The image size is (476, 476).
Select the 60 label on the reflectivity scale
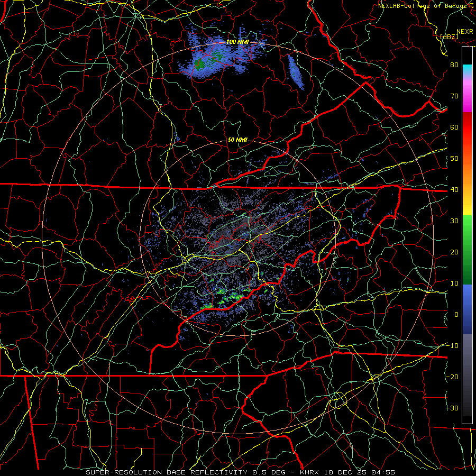(x=454, y=127)
